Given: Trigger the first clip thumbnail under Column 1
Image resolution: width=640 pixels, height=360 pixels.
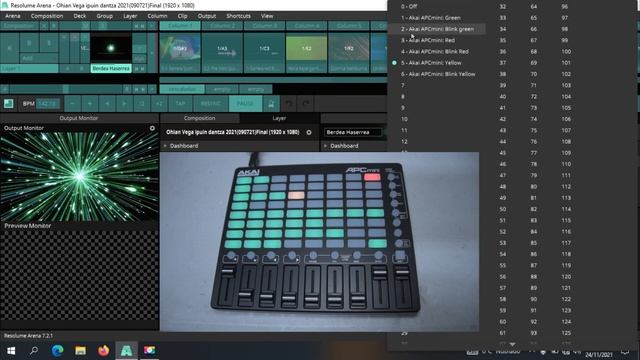Looking at the screenshot, I should pos(180,49).
